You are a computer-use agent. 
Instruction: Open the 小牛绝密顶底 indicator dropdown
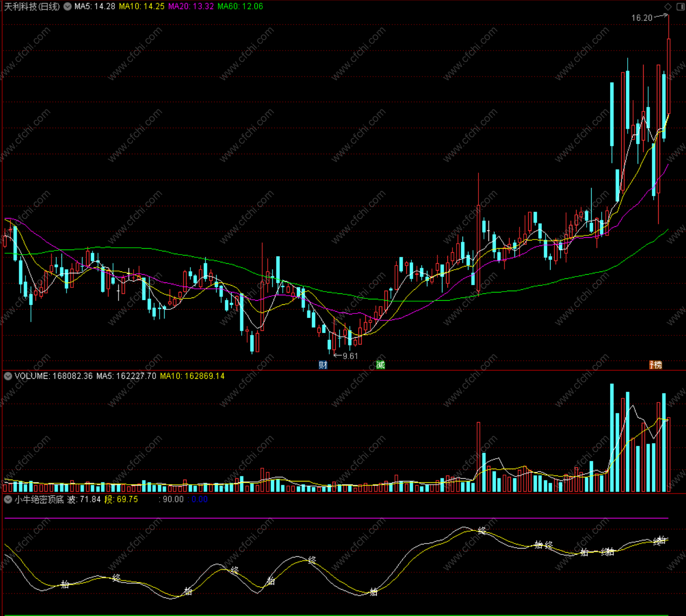click(8, 499)
